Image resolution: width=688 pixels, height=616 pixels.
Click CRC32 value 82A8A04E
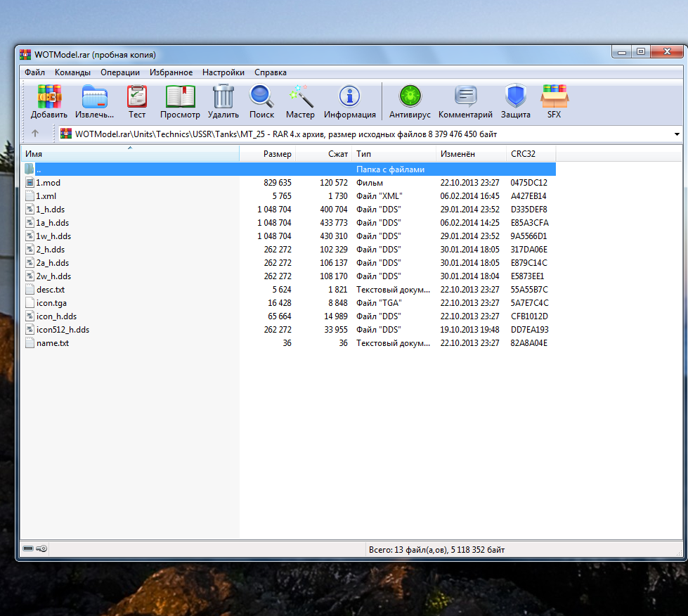coord(528,343)
